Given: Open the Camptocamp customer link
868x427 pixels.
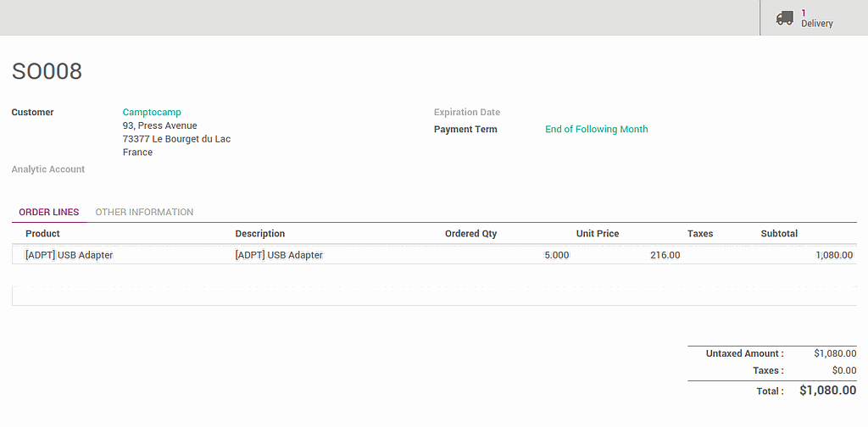Looking at the screenshot, I should click(152, 112).
